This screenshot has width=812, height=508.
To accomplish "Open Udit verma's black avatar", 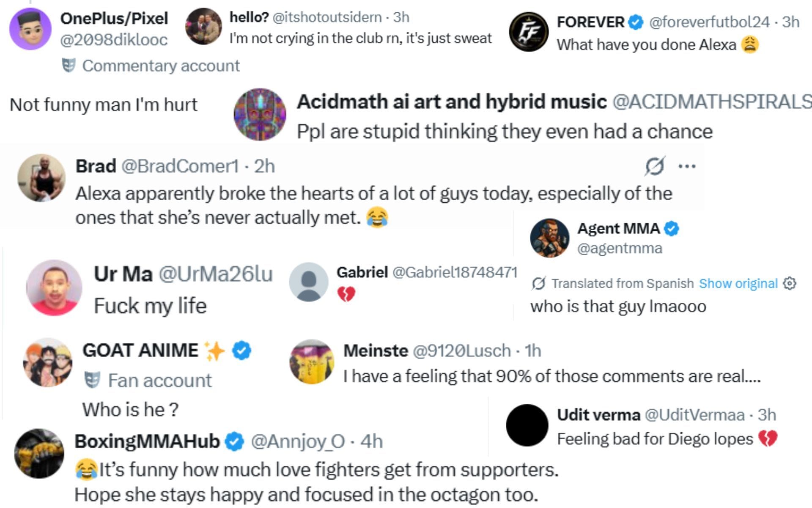I will pos(527,425).
